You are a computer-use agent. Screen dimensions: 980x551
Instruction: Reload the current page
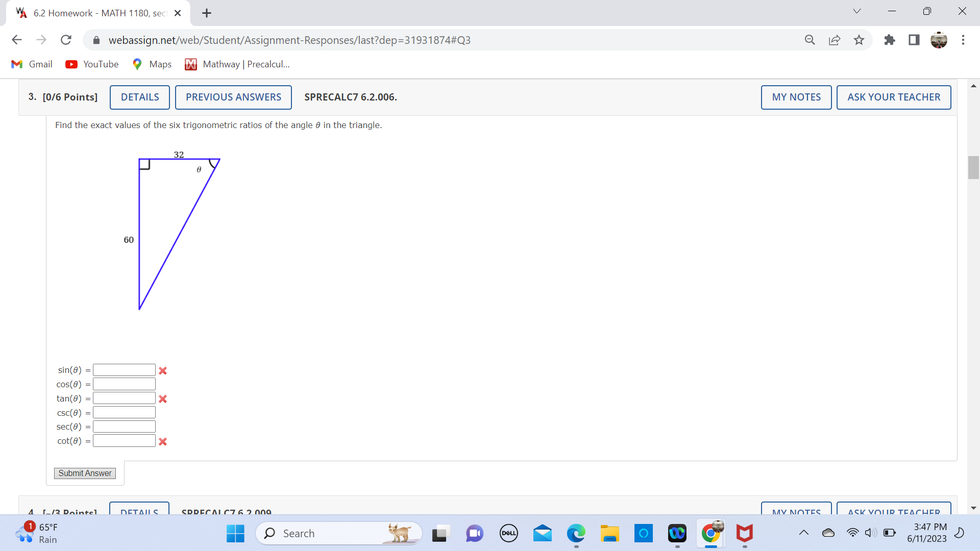pos(66,40)
